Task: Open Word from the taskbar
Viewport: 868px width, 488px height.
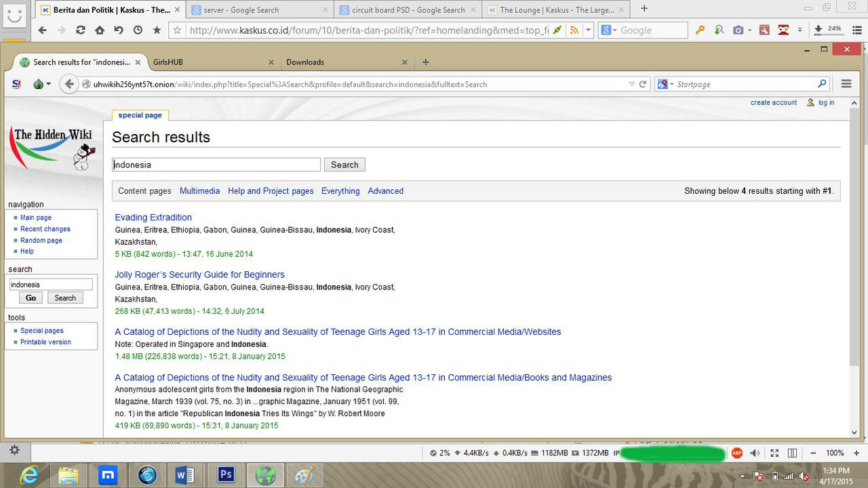Action: [x=186, y=475]
